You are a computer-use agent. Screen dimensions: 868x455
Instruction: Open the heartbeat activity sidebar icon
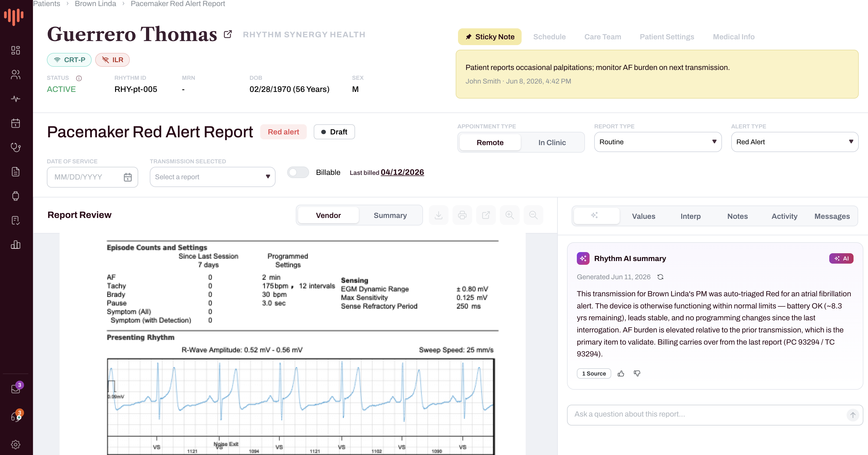[x=16, y=99]
